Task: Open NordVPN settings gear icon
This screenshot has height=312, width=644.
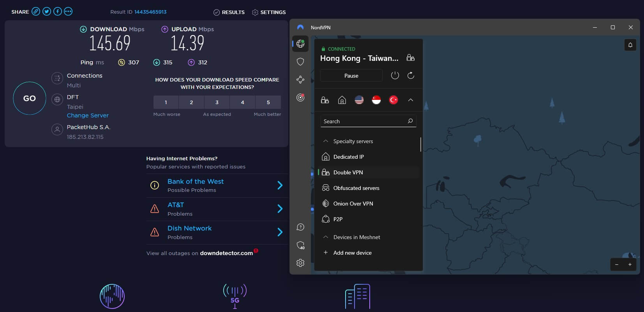Action: [300, 263]
